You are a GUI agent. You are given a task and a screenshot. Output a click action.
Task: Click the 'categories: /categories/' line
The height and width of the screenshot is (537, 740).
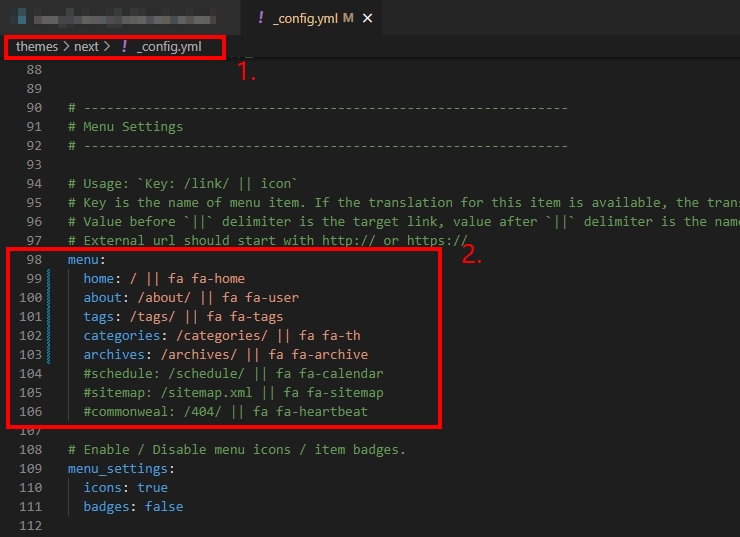click(222, 336)
